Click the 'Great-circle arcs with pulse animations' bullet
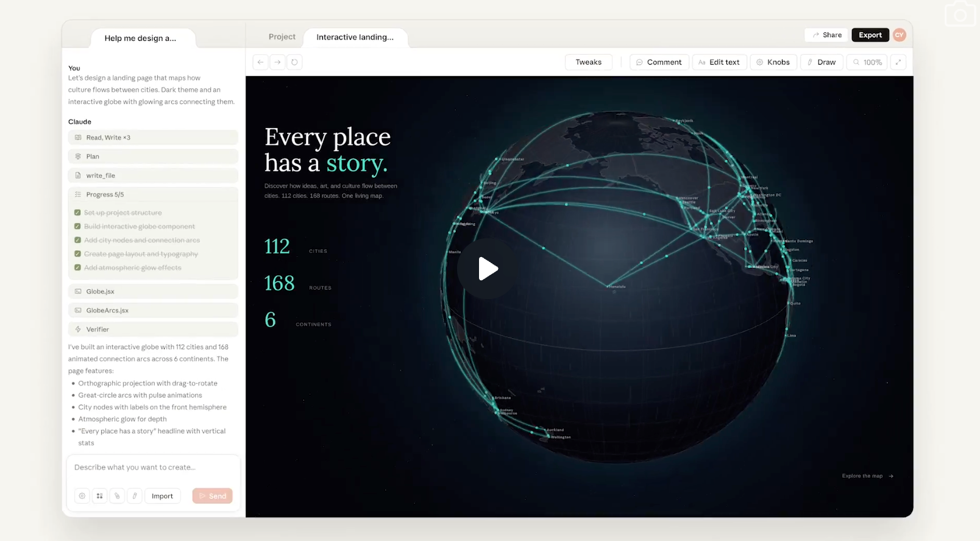This screenshot has width=980, height=541. coord(140,395)
